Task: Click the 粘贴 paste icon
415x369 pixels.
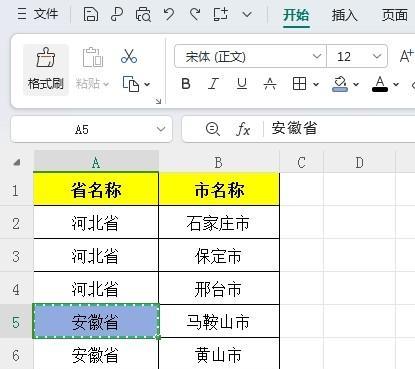Action: tap(92, 57)
